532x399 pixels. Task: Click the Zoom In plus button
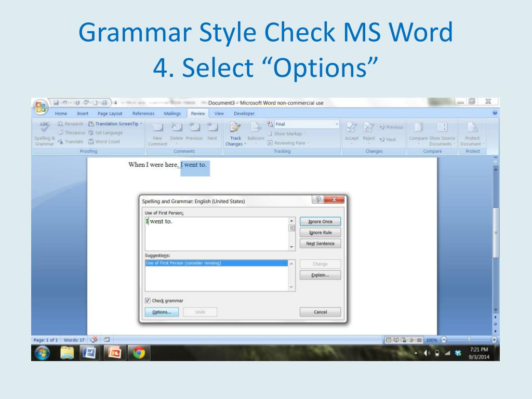point(494,339)
